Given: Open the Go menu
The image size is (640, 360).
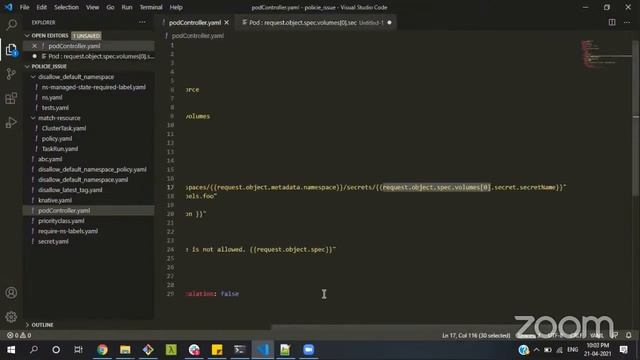Looking at the screenshot, I should pos(110,7).
